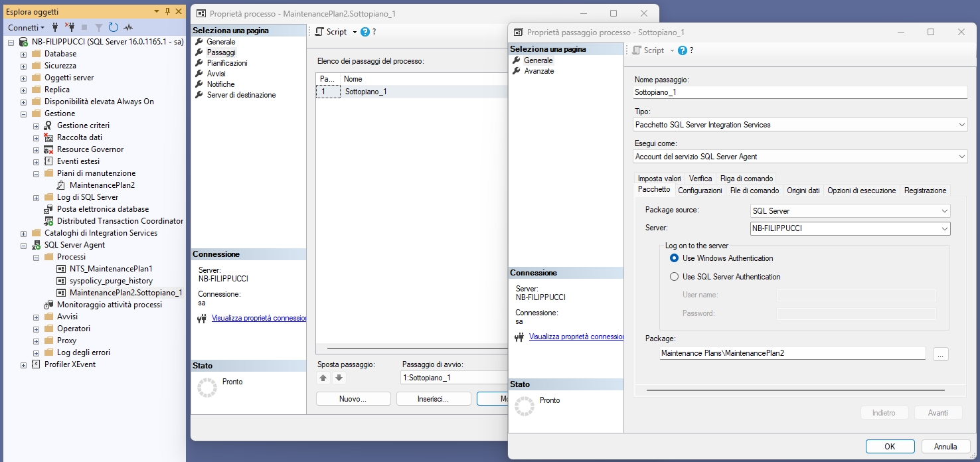Collapse the SQL Server Agent node
This screenshot has width=980, height=462.
pos(24,245)
